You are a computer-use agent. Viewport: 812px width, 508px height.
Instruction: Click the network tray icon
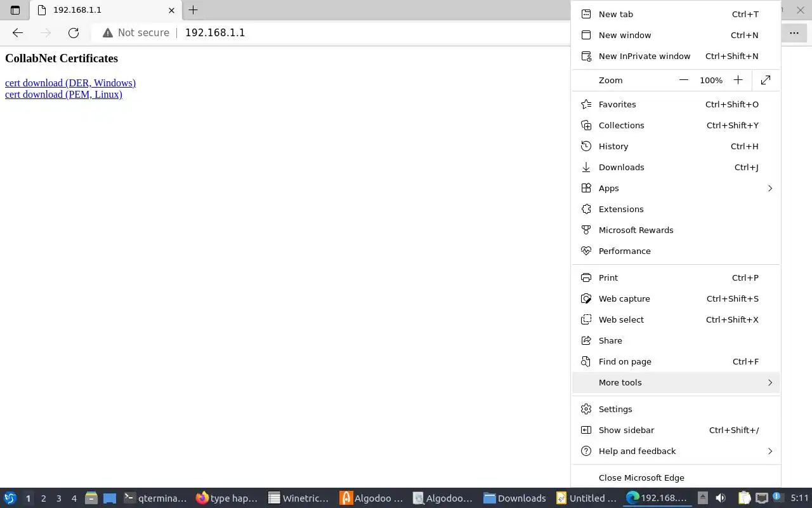coord(761,498)
